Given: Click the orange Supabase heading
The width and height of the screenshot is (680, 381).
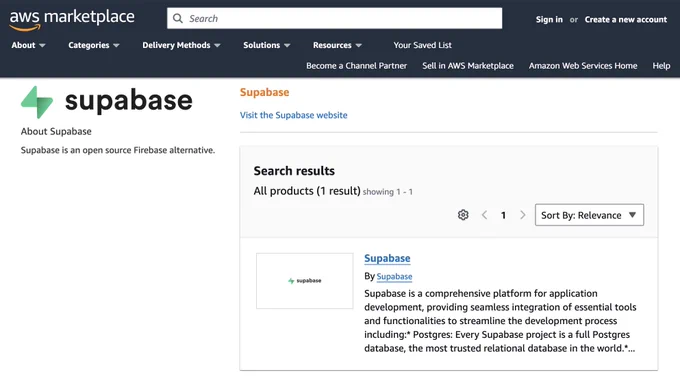Looking at the screenshot, I should (x=265, y=92).
